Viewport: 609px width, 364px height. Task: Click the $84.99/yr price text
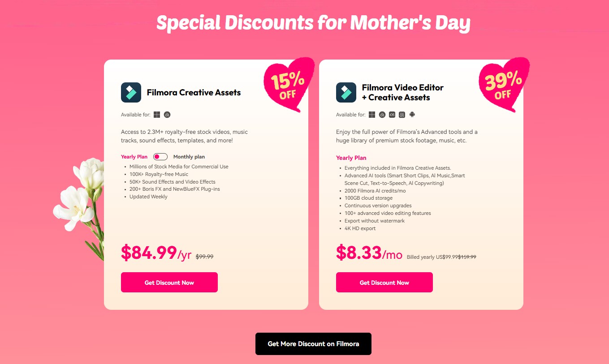pyautogui.click(x=156, y=253)
